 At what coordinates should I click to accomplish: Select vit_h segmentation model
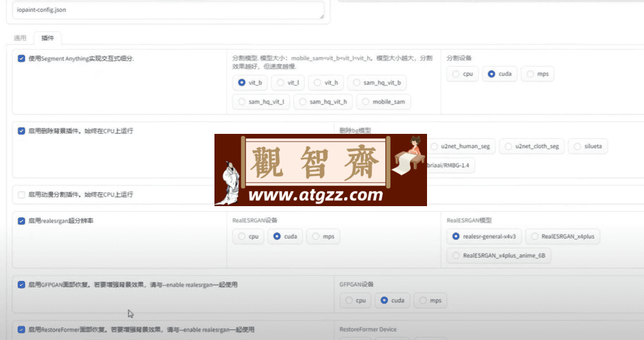click(x=326, y=82)
